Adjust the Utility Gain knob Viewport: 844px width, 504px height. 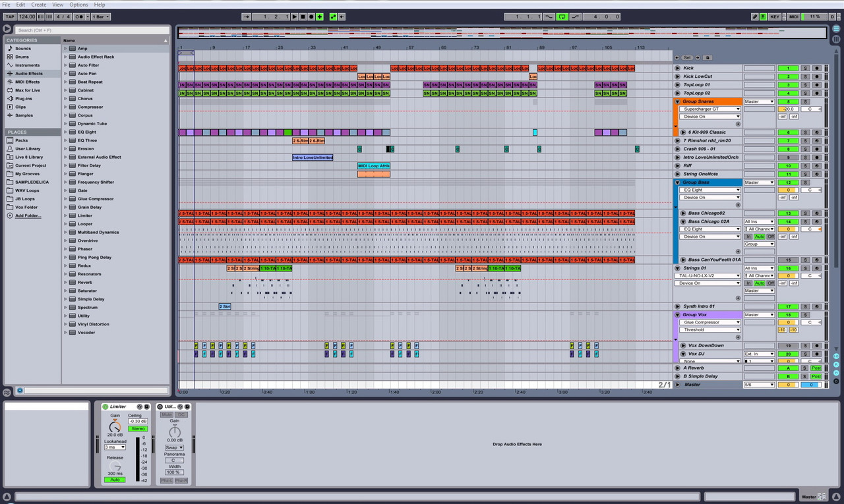pyautogui.click(x=175, y=432)
